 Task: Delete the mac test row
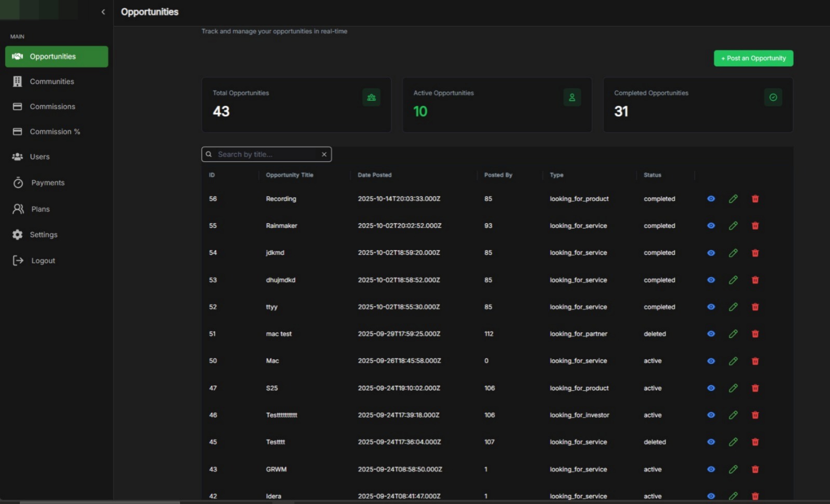pos(755,334)
